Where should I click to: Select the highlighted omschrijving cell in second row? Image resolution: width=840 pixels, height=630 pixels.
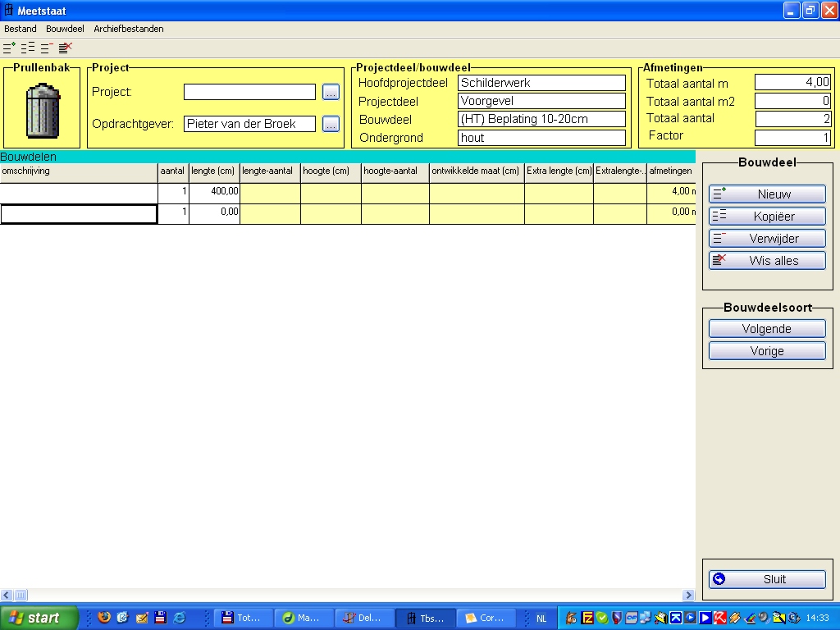pos(79,214)
